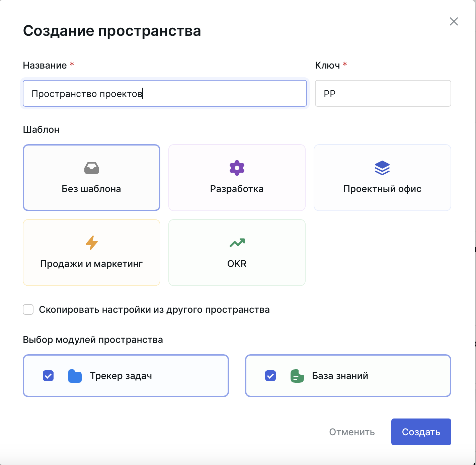Choose the Проектный офис template
This screenshot has height=465, width=476.
[x=382, y=178]
